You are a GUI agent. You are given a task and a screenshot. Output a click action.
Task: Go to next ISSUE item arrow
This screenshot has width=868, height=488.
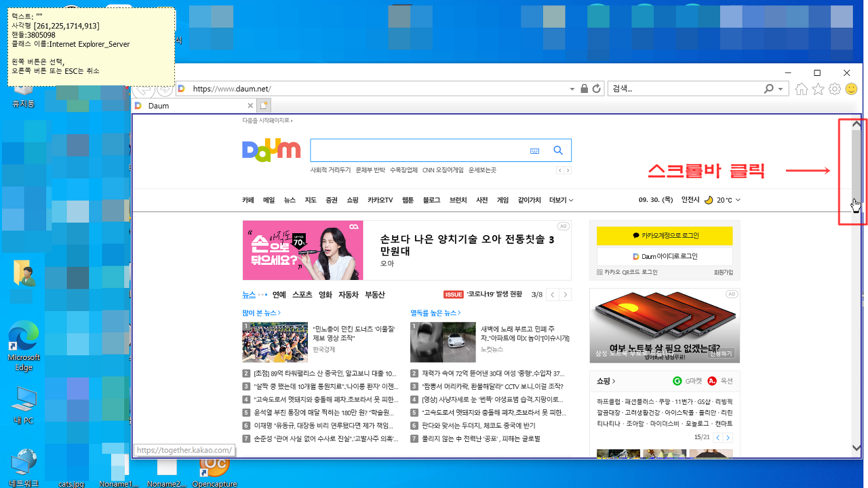(x=566, y=295)
